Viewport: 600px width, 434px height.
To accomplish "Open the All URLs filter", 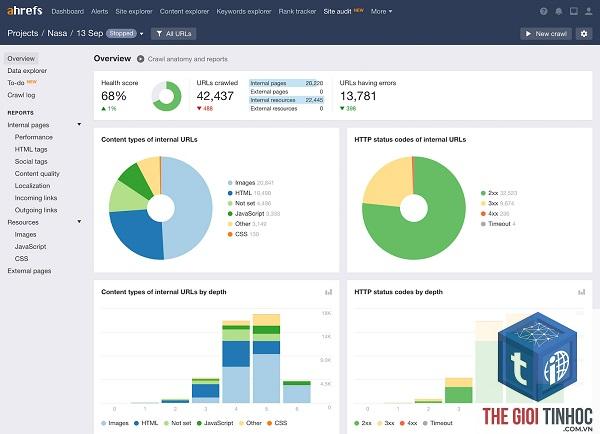I will (174, 34).
